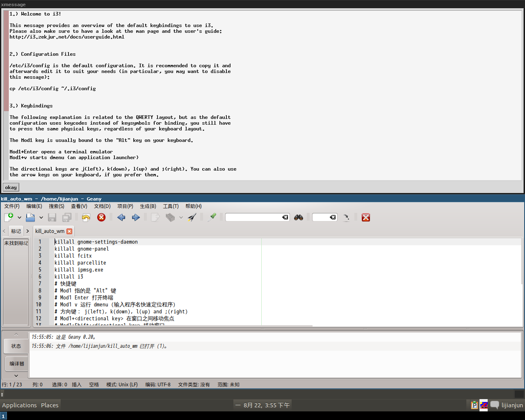Open the clock showing 8月 22, 3:55 下午
This screenshot has height=420, width=525.
point(262,405)
